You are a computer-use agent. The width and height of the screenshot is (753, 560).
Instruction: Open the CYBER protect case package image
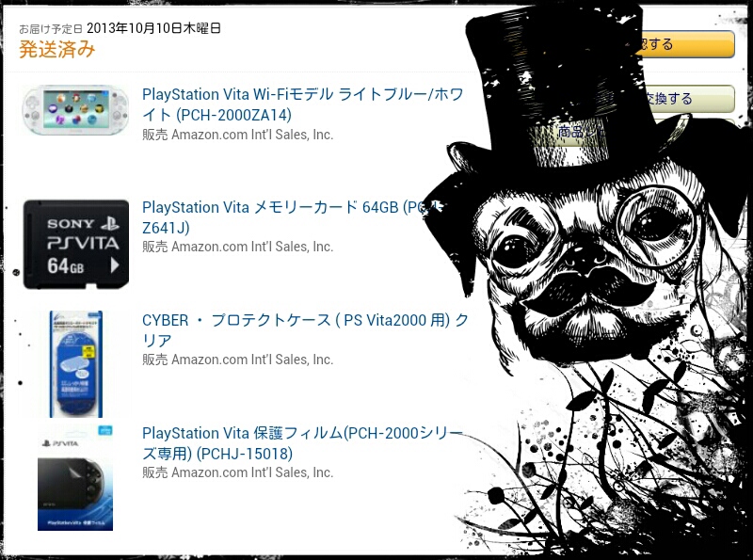pos(76,363)
